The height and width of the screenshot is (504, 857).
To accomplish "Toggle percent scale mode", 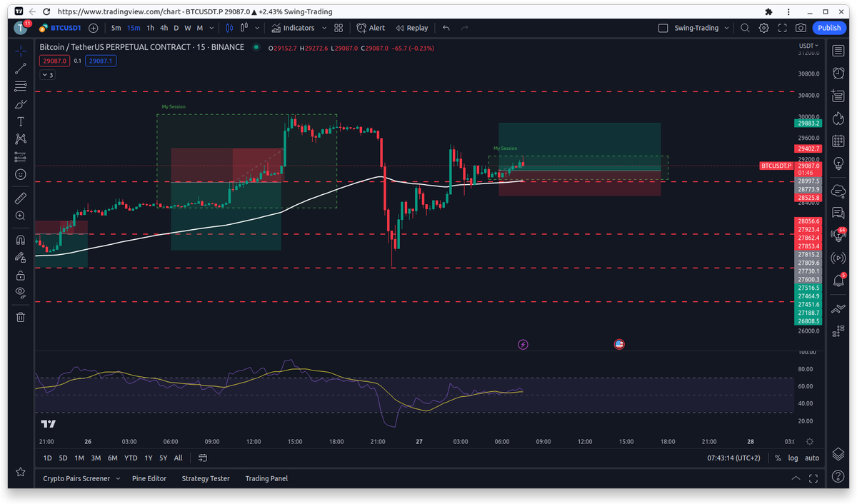I will click(x=778, y=458).
